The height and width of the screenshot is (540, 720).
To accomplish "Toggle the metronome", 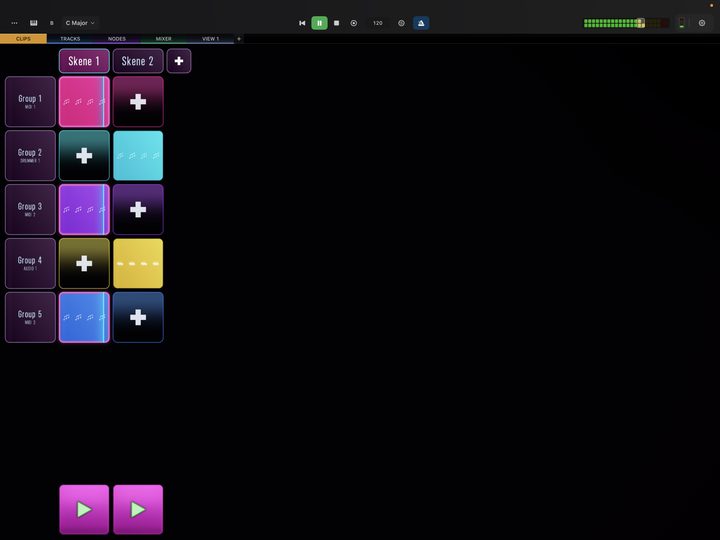I will coord(421,23).
